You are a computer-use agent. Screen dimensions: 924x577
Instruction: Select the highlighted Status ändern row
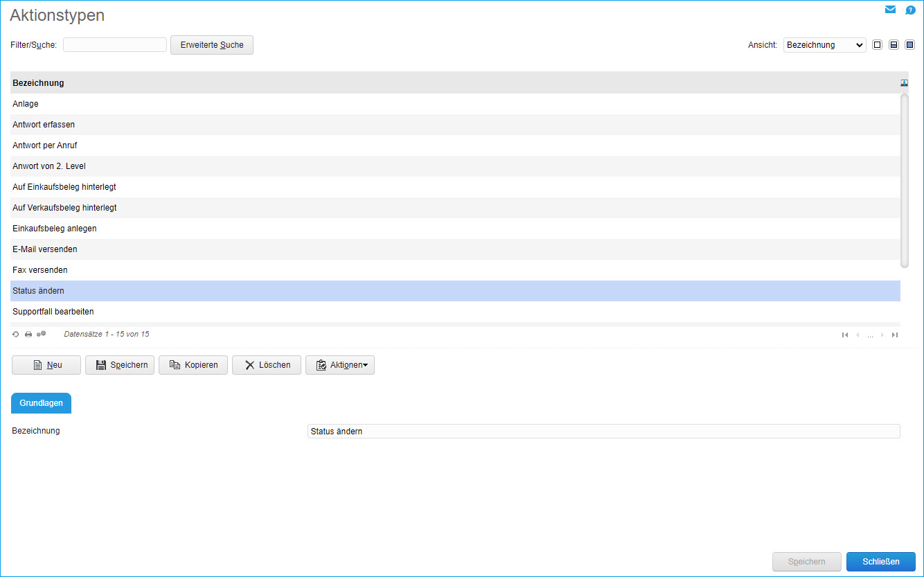[x=455, y=291]
